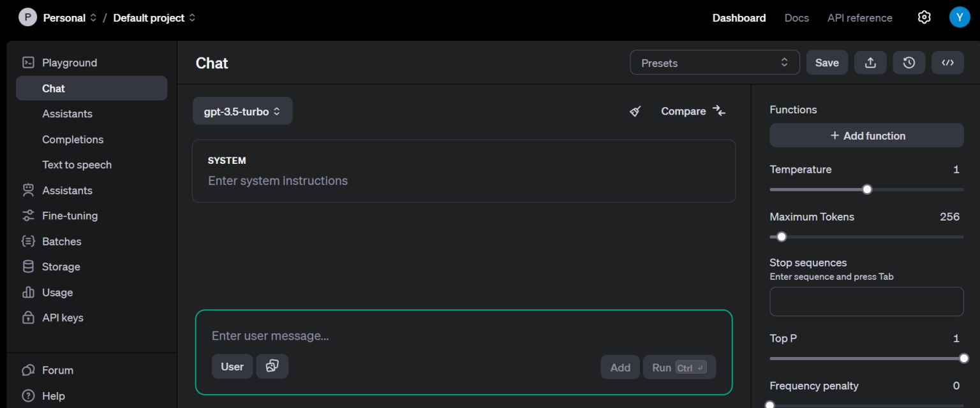Expand the gpt-3.5-turbo model selector

(x=242, y=112)
